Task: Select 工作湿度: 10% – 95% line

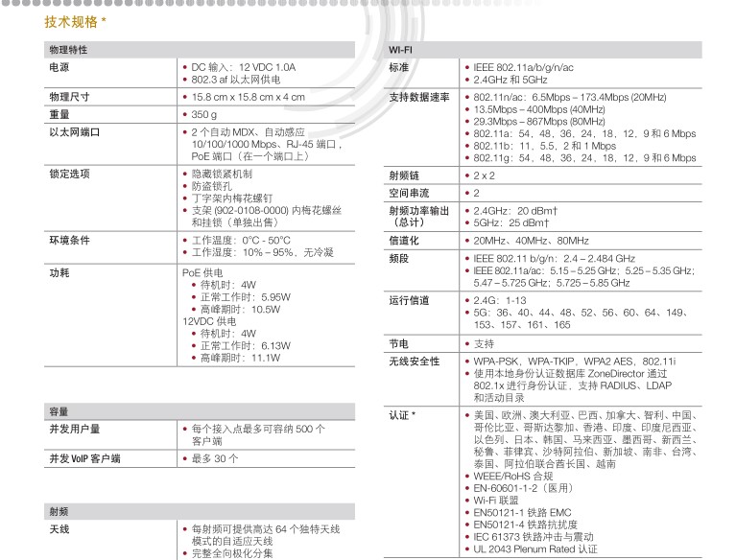Action: pyautogui.click(x=262, y=252)
